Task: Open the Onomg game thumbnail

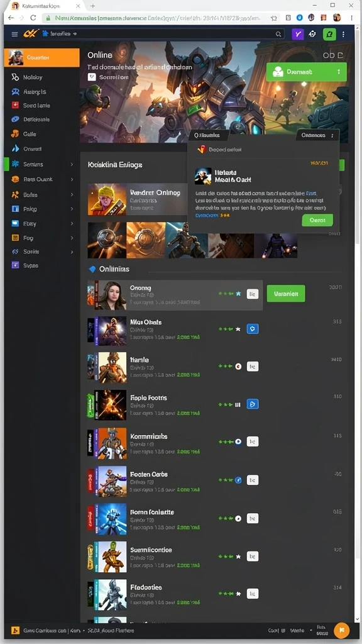Action: tap(107, 296)
